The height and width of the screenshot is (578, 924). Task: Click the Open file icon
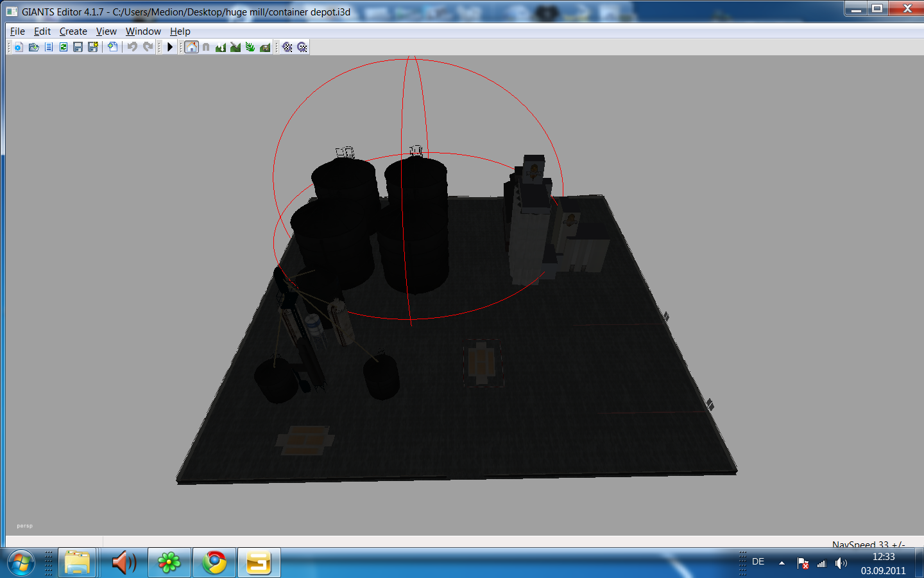click(x=33, y=47)
